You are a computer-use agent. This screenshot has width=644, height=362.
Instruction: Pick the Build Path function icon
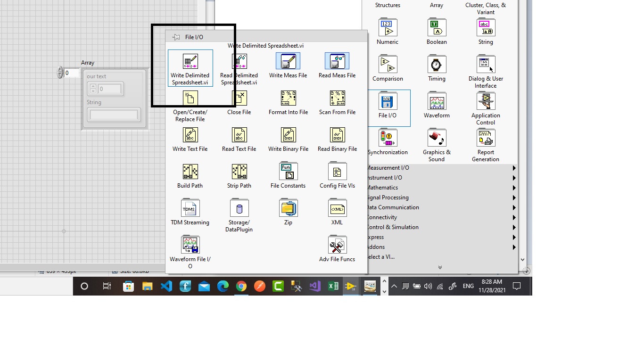click(190, 172)
